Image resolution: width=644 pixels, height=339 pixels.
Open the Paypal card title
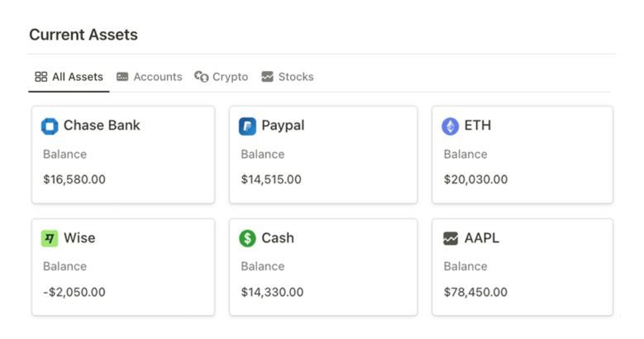[283, 126]
